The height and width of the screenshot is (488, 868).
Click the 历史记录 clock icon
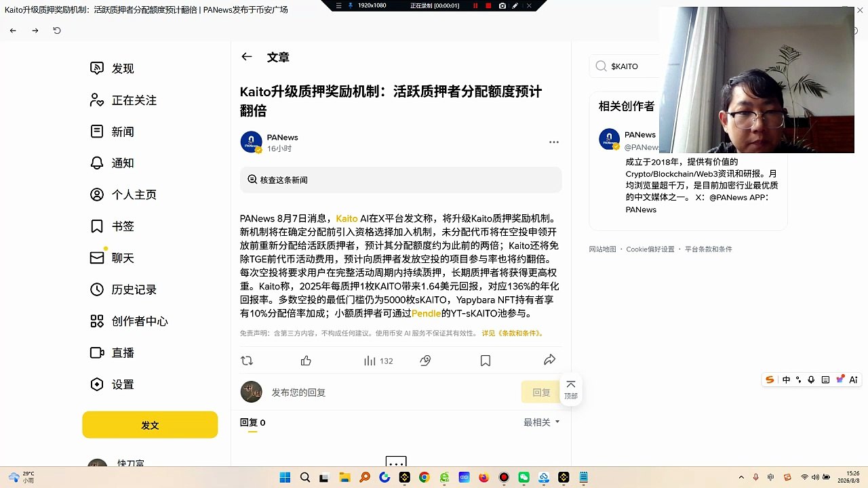point(97,289)
